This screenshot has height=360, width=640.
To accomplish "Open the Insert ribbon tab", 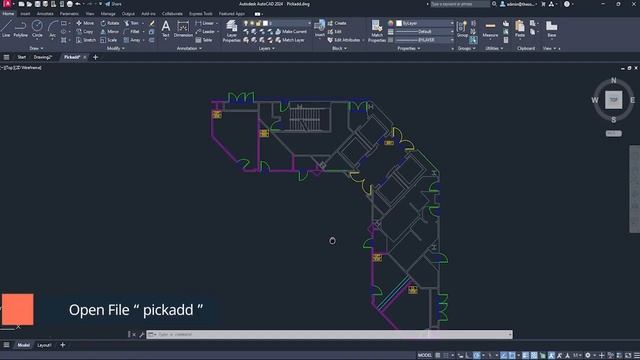I will [25, 14].
